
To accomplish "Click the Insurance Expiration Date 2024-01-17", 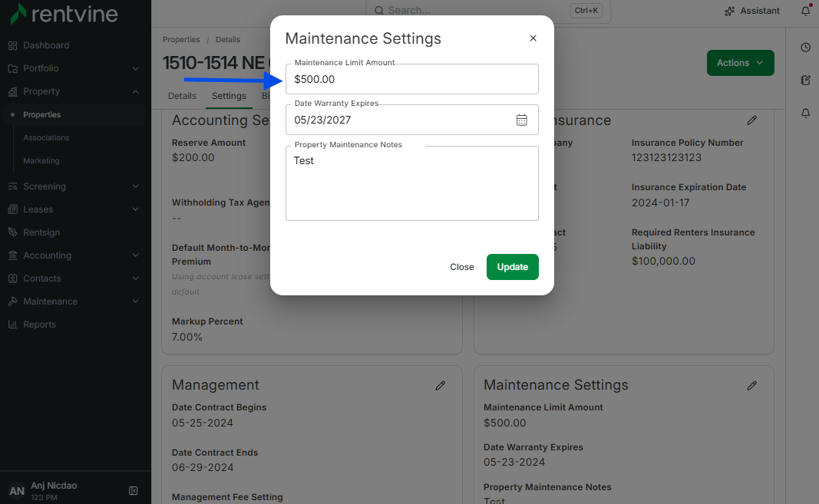I will (x=660, y=203).
